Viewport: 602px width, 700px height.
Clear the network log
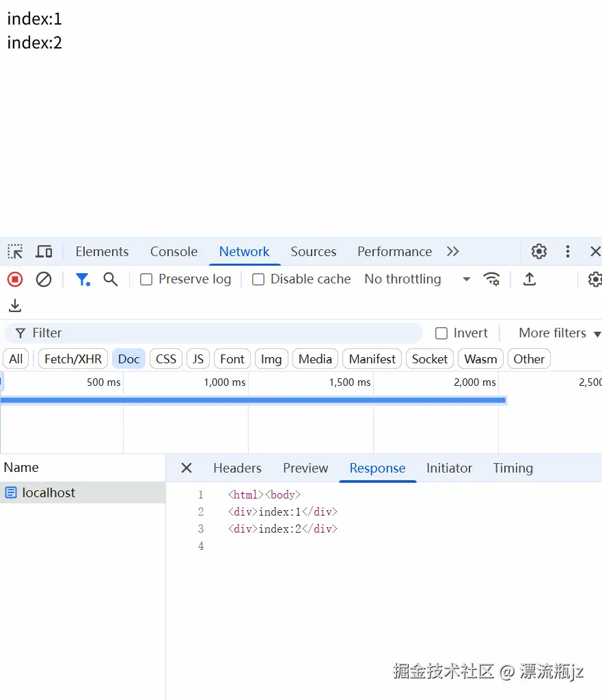coord(44,279)
